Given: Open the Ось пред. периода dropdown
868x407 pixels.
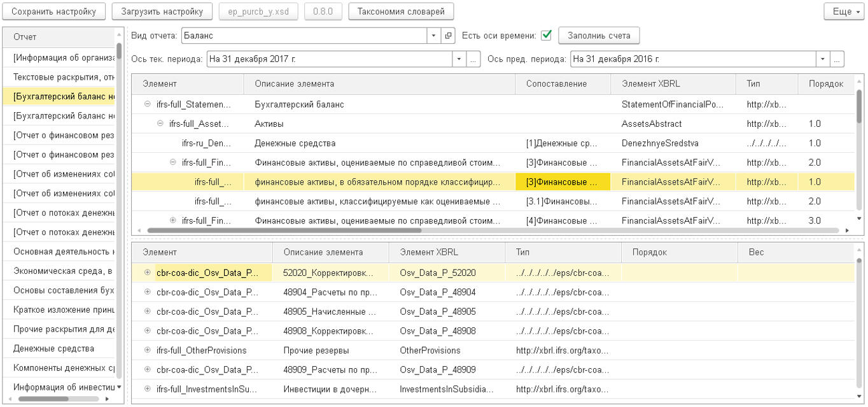Looking at the screenshot, I should tap(823, 59).
